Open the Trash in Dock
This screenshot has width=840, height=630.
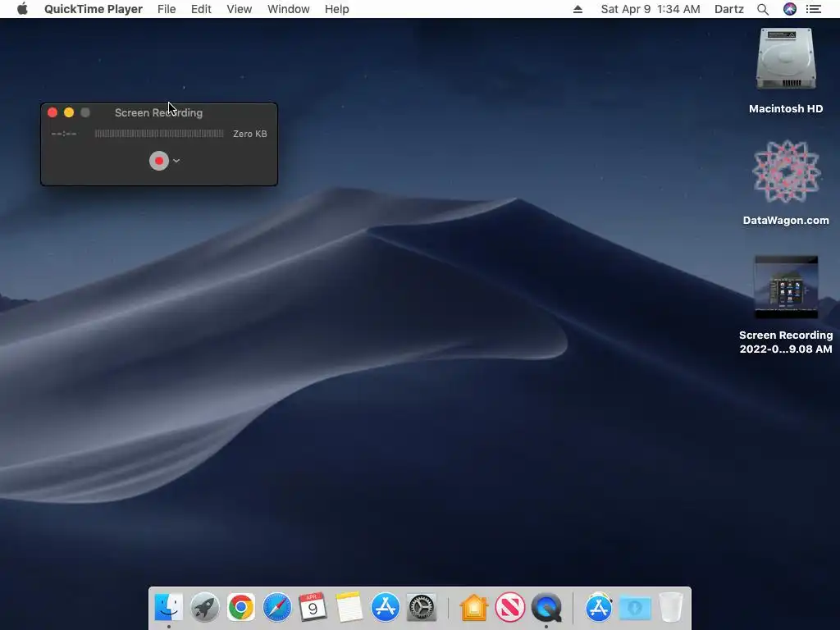(671, 608)
